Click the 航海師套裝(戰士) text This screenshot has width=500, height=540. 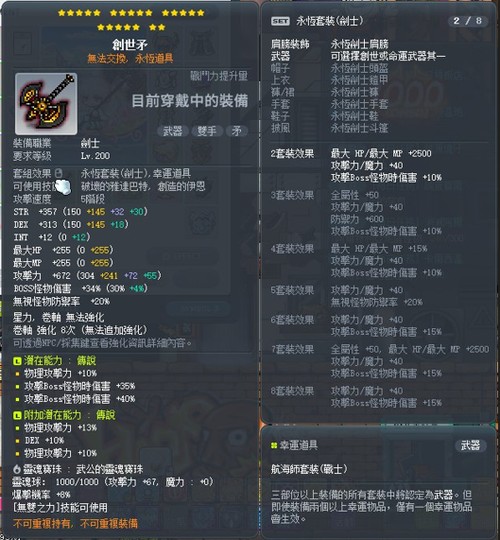click(x=309, y=469)
